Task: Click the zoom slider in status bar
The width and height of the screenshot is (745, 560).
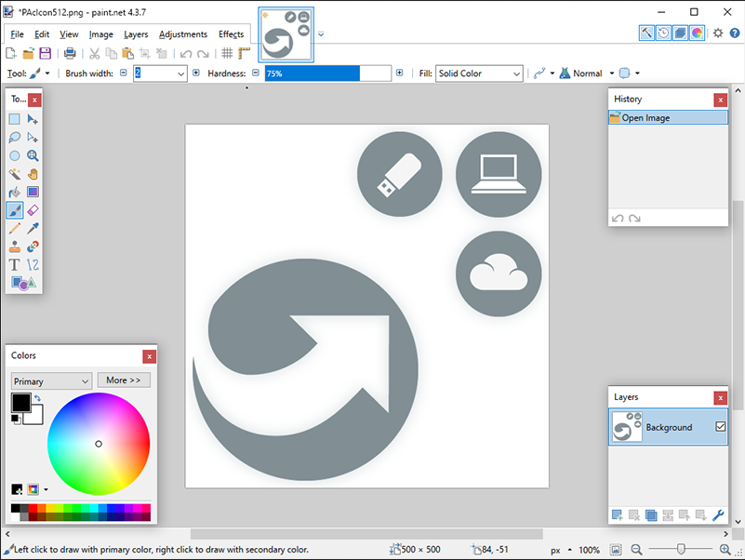Action: pyautogui.click(x=681, y=549)
